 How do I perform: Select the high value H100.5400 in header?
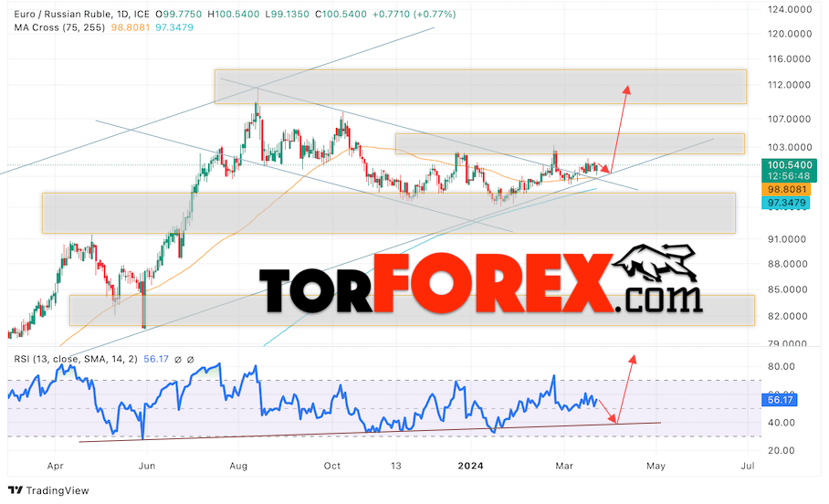(x=233, y=15)
